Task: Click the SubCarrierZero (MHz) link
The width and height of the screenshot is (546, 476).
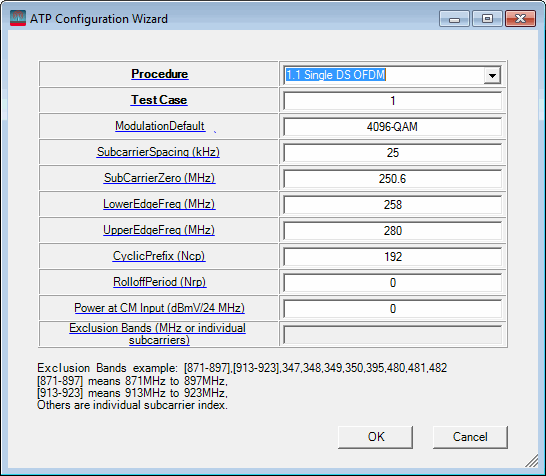Action: point(159,178)
